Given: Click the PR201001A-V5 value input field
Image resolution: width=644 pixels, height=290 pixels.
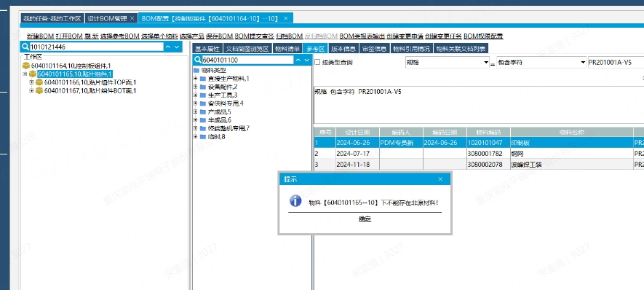Looking at the screenshot, I should 616,63.
